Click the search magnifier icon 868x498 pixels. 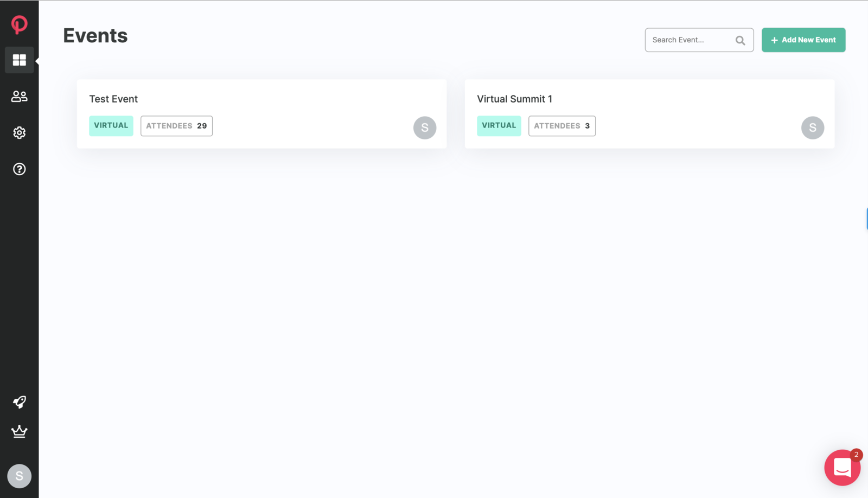(x=740, y=40)
